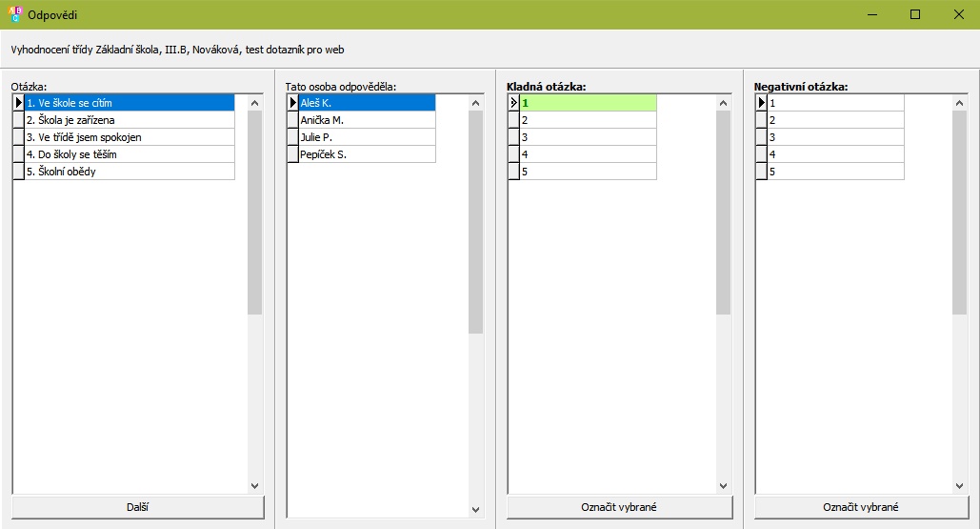Click Označit vybrané under Negativní otázka
Screen dimensions: 980x529
point(861,507)
